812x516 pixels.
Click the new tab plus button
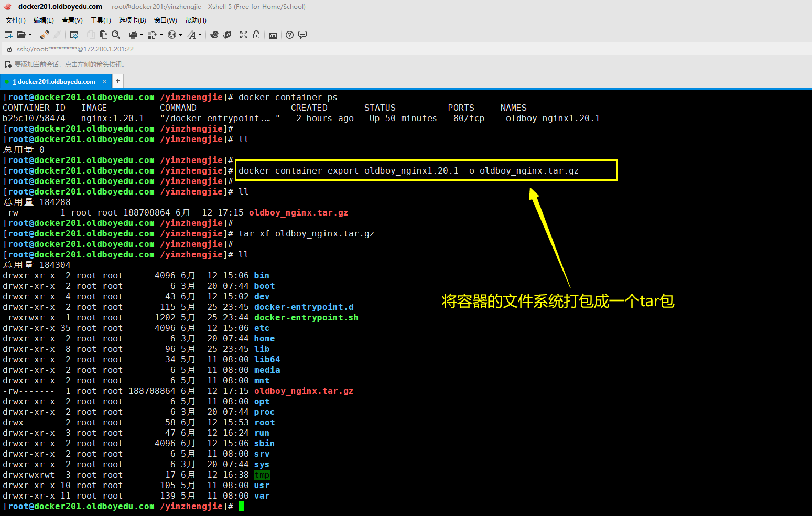[x=118, y=81]
